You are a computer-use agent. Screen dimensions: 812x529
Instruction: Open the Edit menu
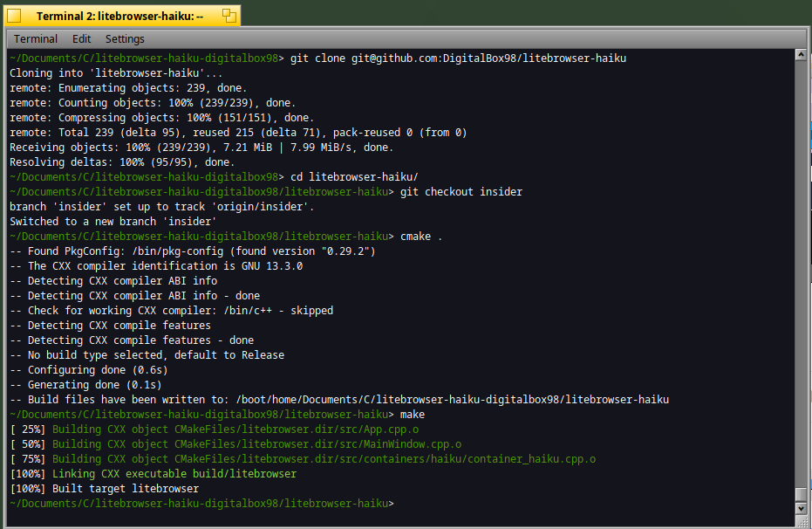81,38
